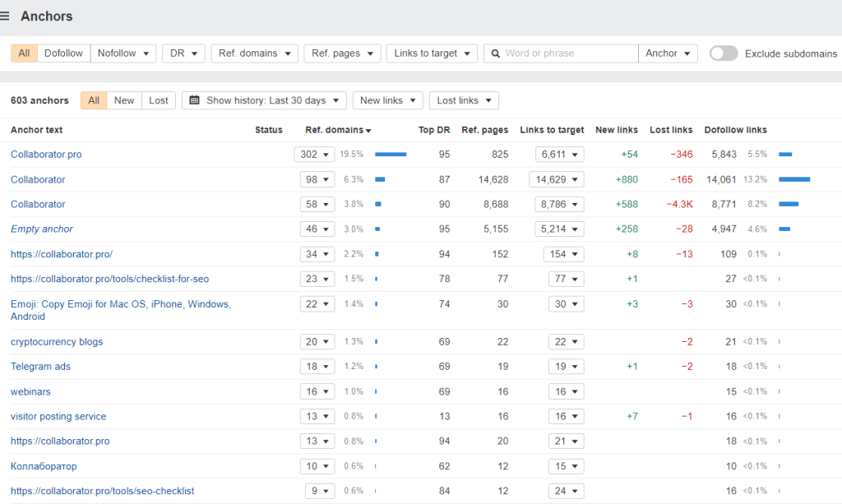Toggle the Exclude subdomains switch

click(x=724, y=53)
